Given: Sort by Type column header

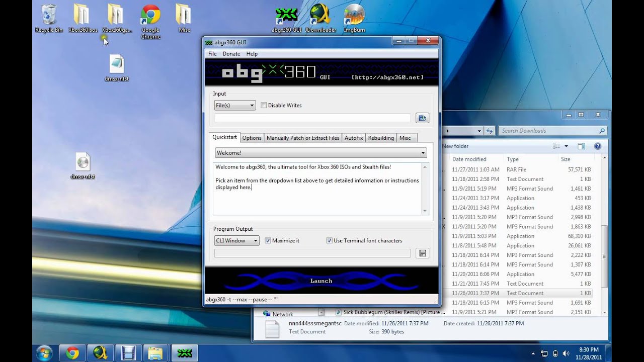Looking at the screenshot, I should point(513,159).
